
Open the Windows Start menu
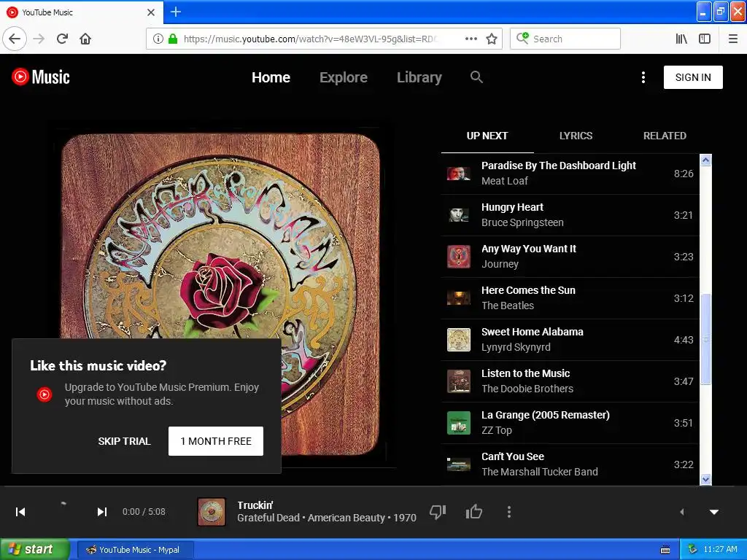tap(35, 549)
